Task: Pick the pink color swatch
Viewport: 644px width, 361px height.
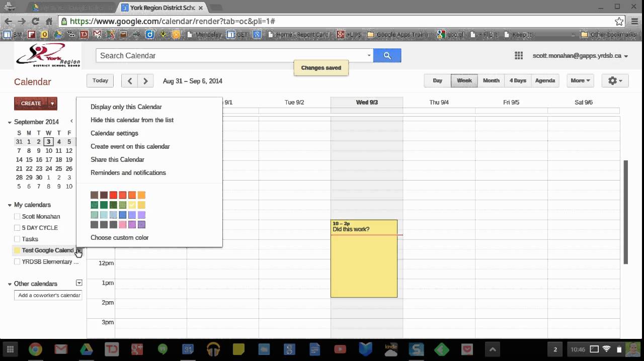Action: coord(123,225)
